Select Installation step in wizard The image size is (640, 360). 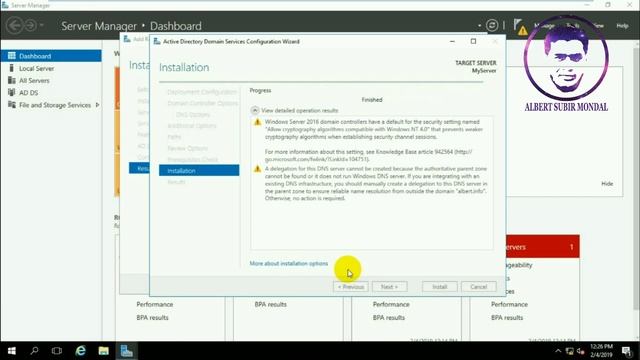pos(199,171)
